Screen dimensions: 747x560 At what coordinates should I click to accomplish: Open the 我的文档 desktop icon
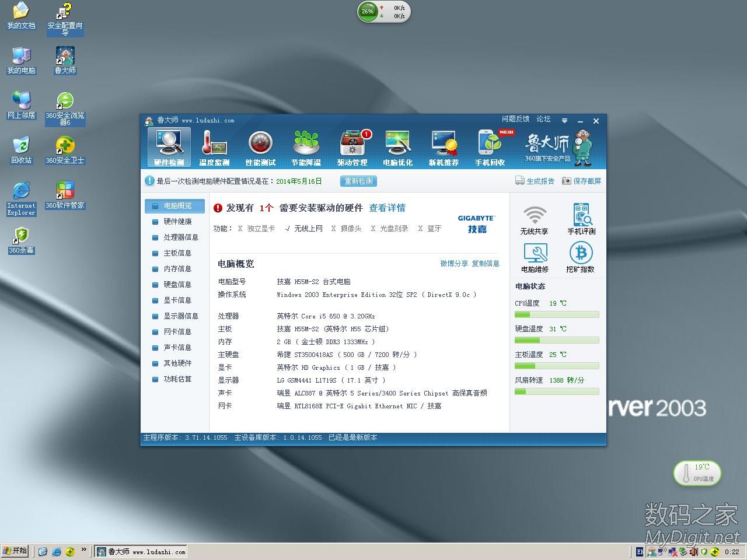[x=21, y=16]
